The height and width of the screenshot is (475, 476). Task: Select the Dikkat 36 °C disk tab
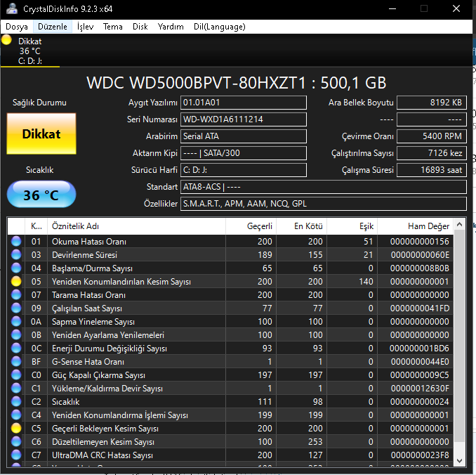pos(30,51)
